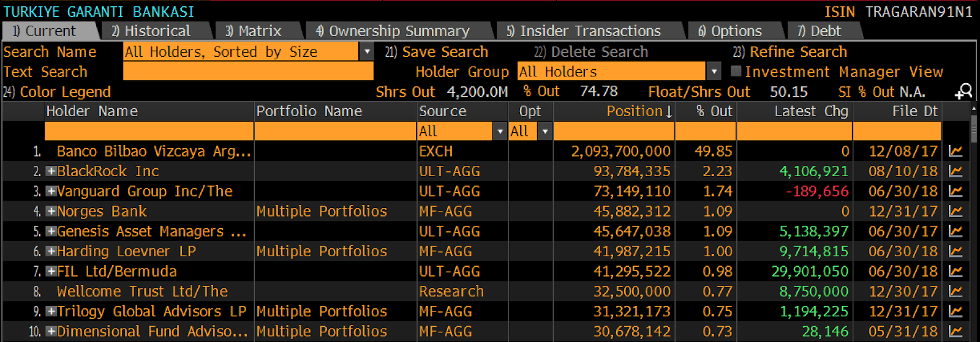980x342 pixels.
Task: Open chart icon for Harding Loevner LP row
Action: coord(956,251)
